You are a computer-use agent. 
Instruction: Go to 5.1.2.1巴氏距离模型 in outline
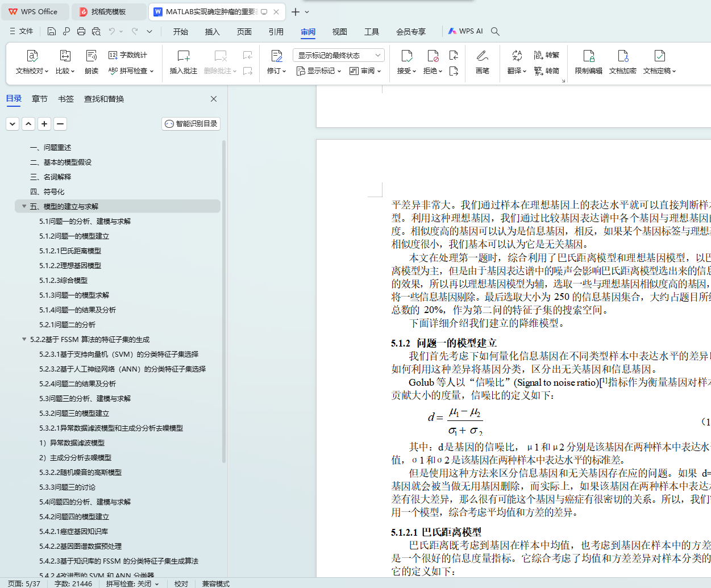[70, 251]
